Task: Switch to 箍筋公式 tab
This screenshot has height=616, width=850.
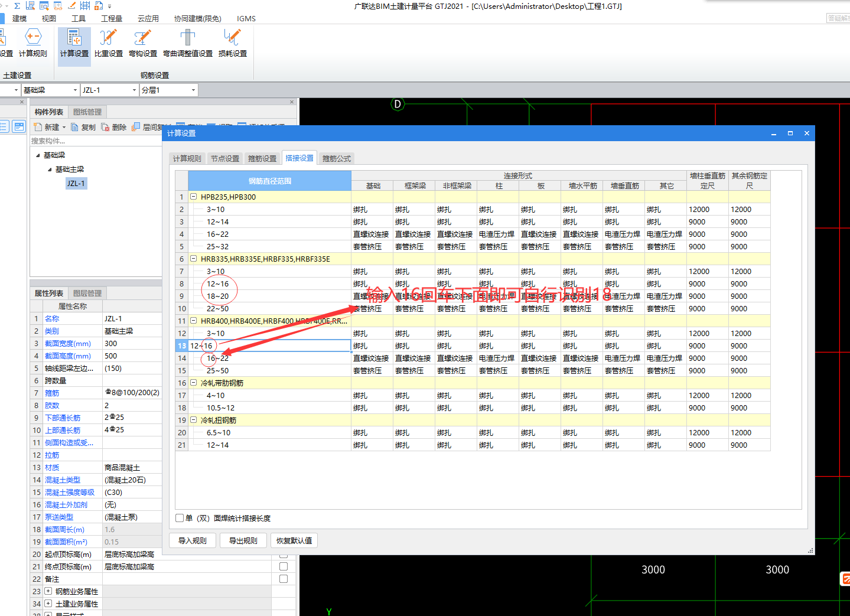Action: pos(337,158)
